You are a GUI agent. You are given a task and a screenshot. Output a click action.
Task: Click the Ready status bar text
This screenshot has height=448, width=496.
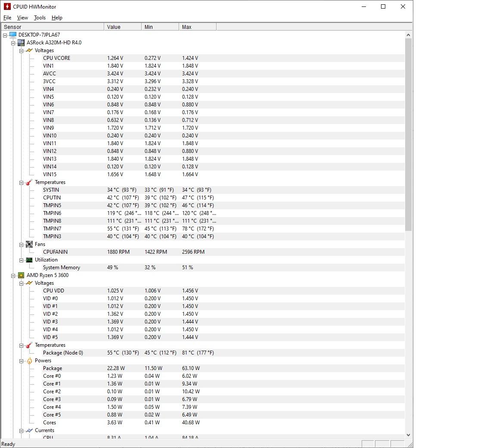coord(8,444)
